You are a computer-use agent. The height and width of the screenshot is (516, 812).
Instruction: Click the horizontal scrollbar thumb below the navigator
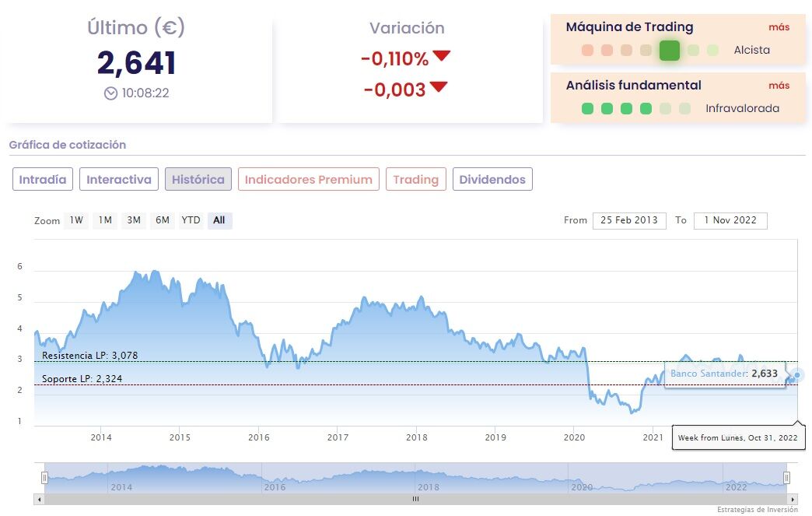[x=415, y=499]
